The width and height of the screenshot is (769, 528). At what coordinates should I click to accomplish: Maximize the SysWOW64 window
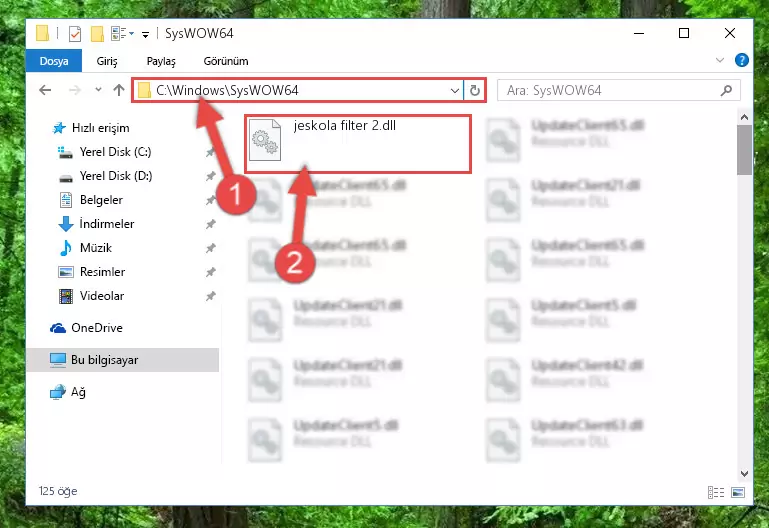(684, 33)
